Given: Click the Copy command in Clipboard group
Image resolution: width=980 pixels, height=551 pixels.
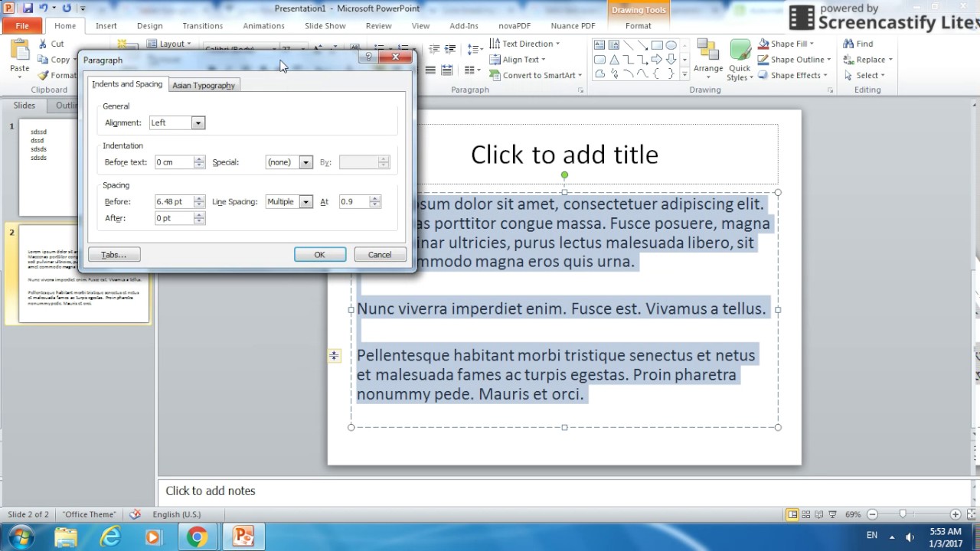Looking at the screenshot, I should (x=54, y=60).
